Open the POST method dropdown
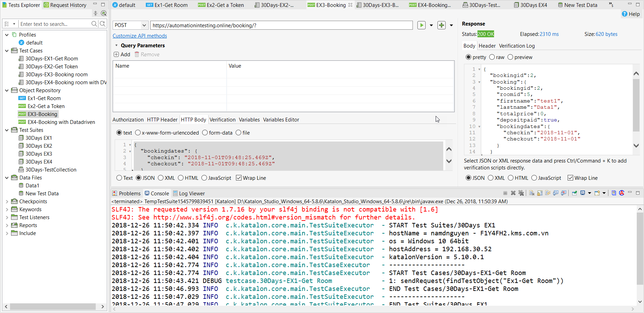This screenshot has width=644, height=313. 144,25
